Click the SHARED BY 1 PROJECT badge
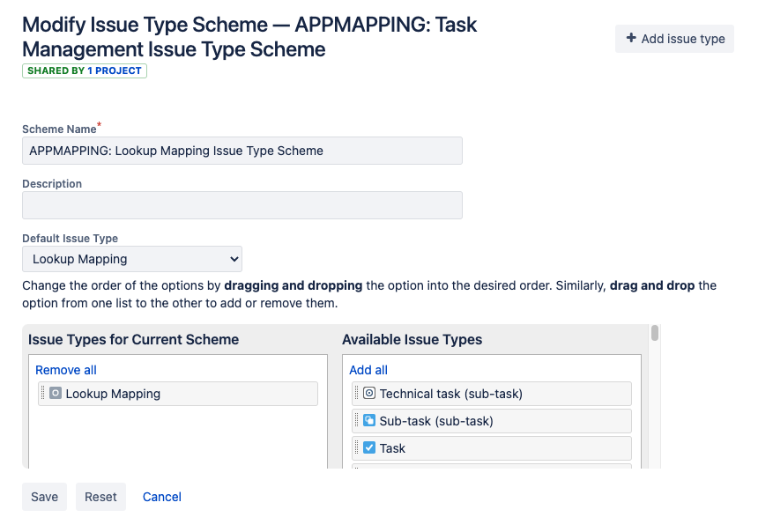This screenshot has height=532, width=758. pyautogui.click(x=84, y=70)
